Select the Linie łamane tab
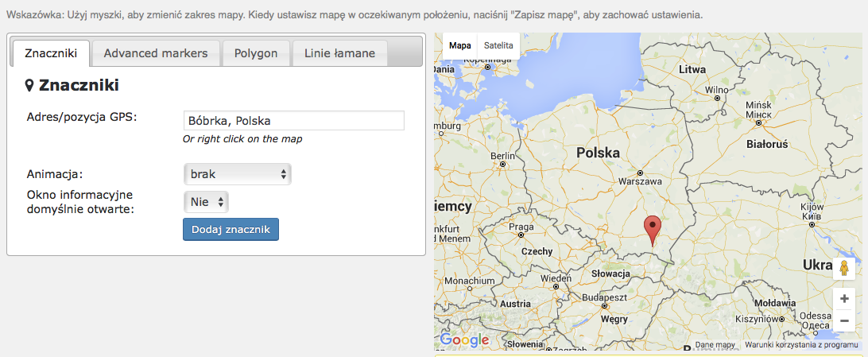868x357 pixels. click(x=339, y=54)
